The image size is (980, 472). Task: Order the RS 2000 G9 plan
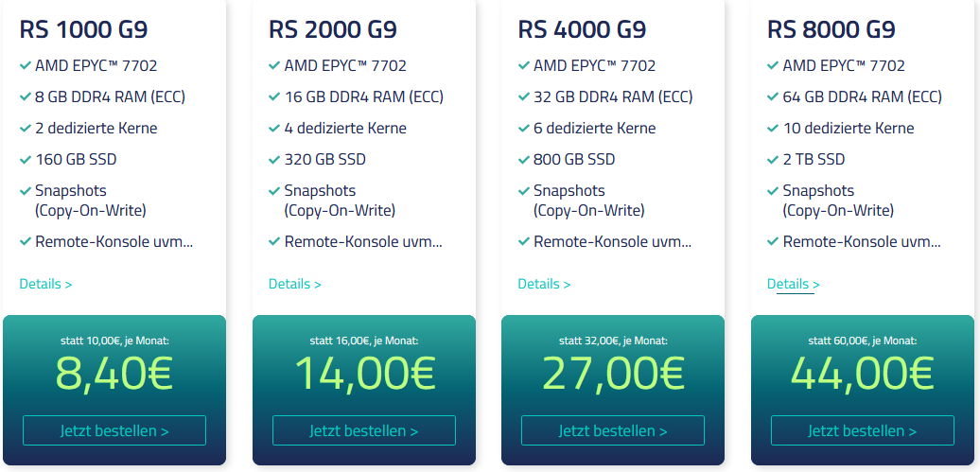(x=364, y=430)
